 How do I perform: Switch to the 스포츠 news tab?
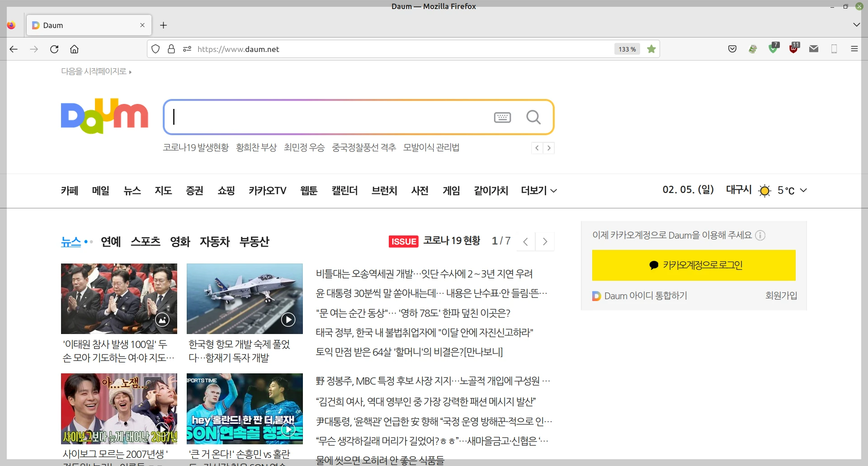point(146,242)
